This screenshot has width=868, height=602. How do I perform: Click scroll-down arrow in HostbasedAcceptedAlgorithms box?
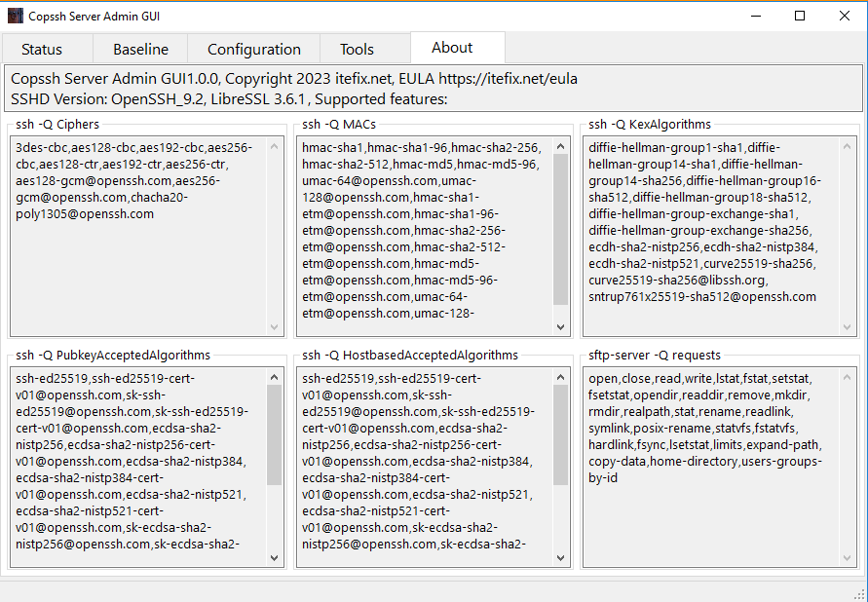coord(561,558)
